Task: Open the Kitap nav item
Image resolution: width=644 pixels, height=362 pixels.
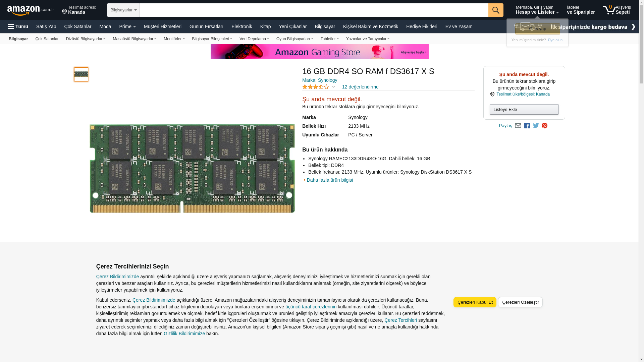Action: coord(265,26)
